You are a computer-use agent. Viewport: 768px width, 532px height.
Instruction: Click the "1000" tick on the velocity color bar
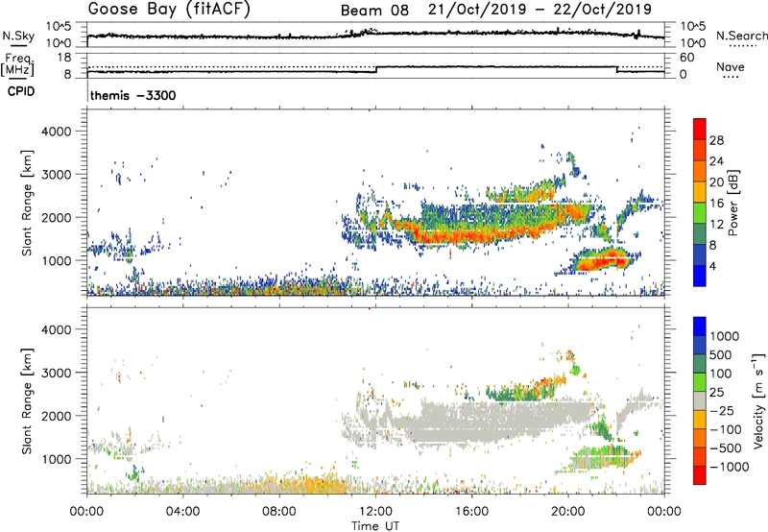725,336
